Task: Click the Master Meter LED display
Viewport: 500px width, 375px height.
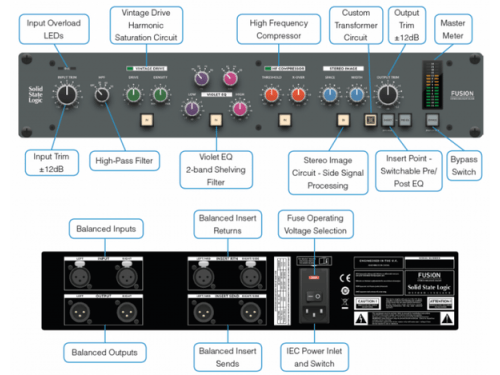Action: [432, 85]
